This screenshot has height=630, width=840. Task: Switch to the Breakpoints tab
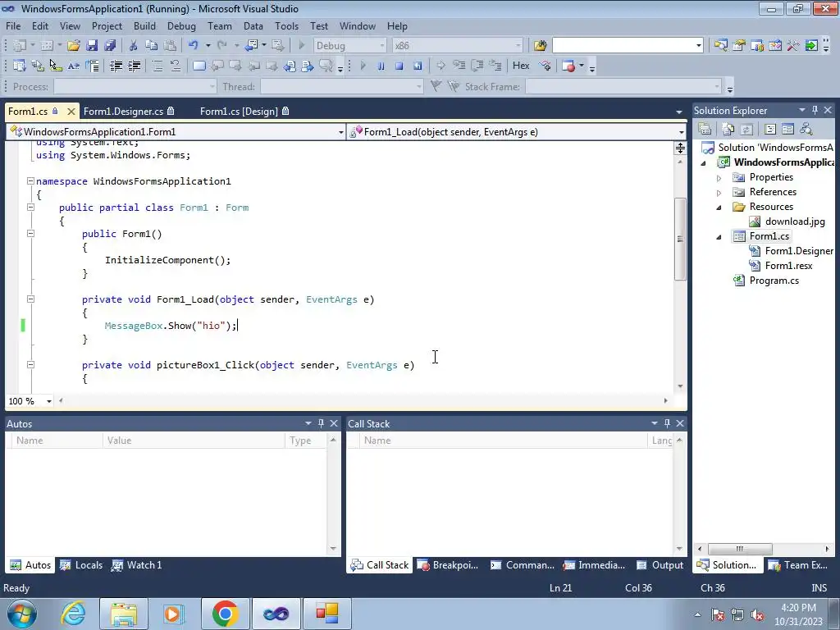click(448, 565)
